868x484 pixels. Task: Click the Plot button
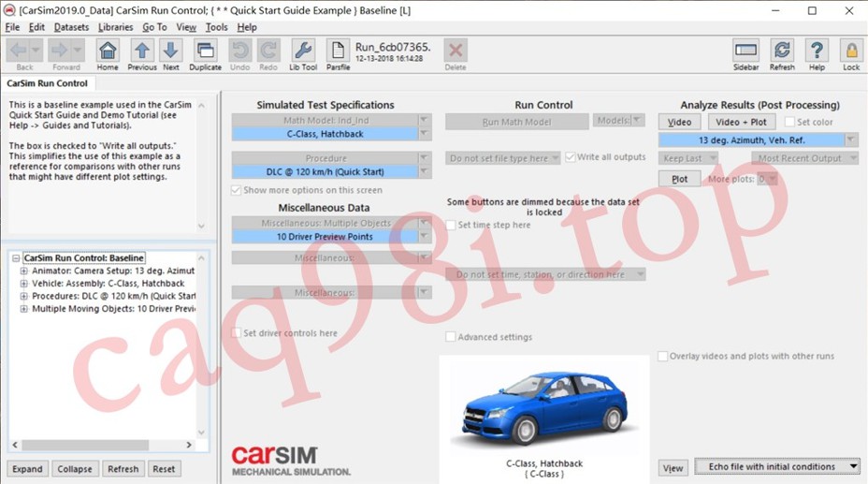(679, 179)
